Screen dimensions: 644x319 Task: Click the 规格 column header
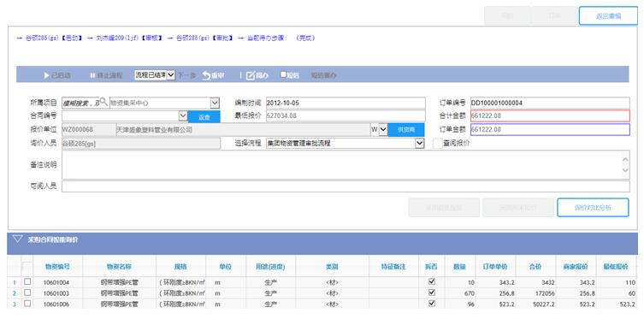point(180,267)
